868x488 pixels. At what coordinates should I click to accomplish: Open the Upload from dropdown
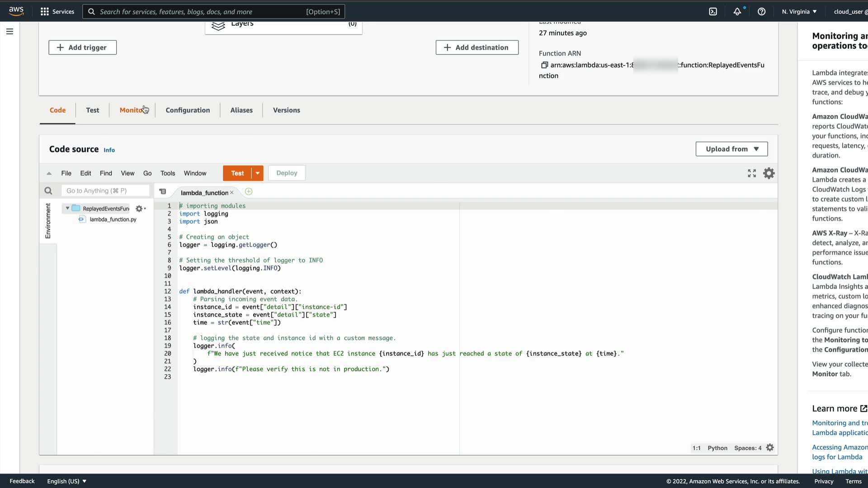(731, 149)
